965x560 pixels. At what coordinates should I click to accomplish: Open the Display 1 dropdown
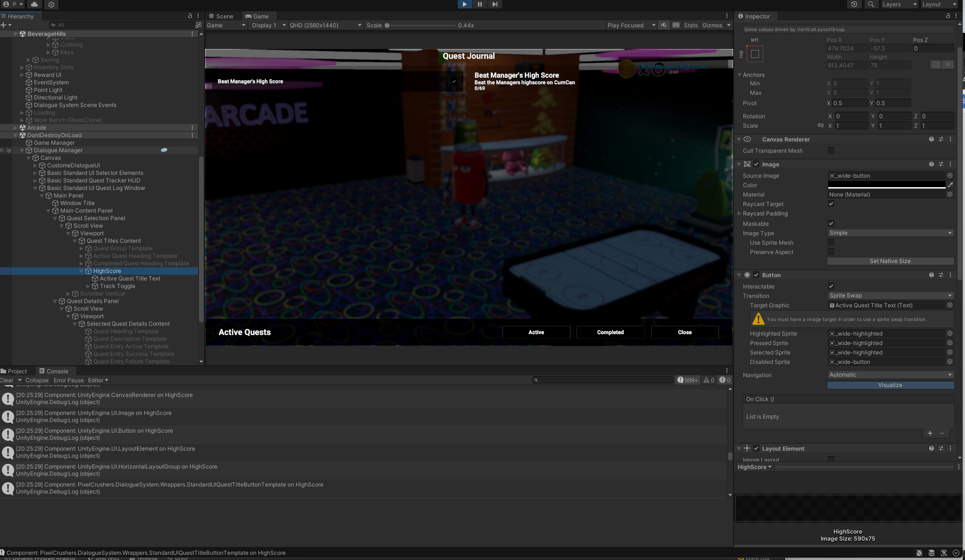(x=269, y=25)
